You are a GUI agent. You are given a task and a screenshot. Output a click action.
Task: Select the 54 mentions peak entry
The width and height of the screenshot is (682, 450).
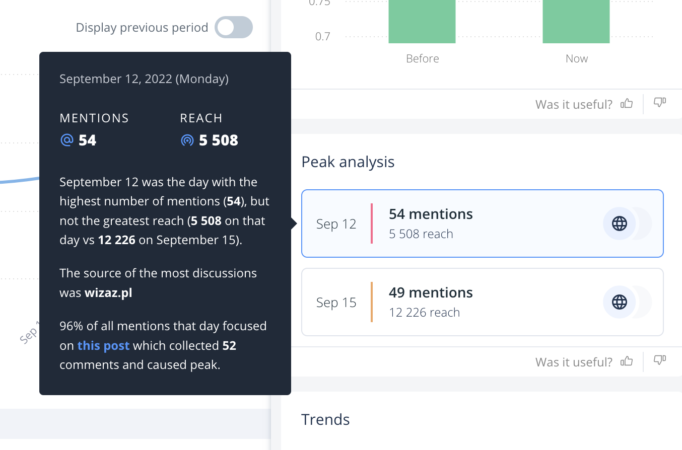[481, 223]
